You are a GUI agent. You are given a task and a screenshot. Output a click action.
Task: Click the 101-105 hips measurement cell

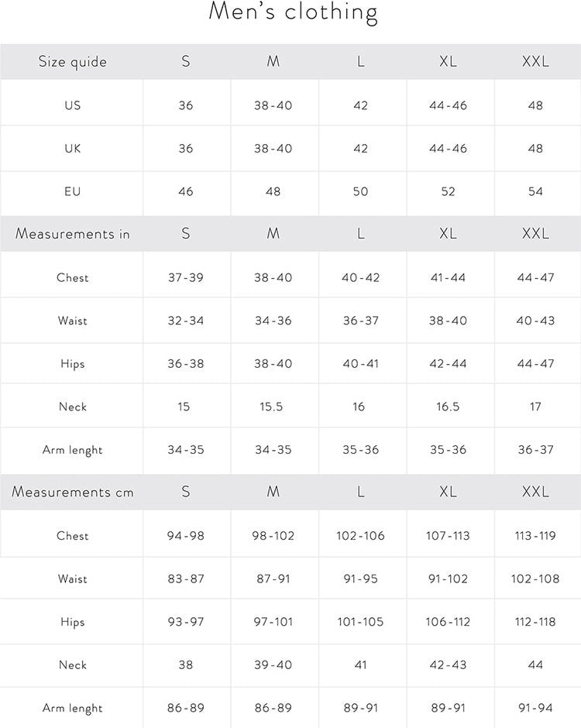(361, 622)
